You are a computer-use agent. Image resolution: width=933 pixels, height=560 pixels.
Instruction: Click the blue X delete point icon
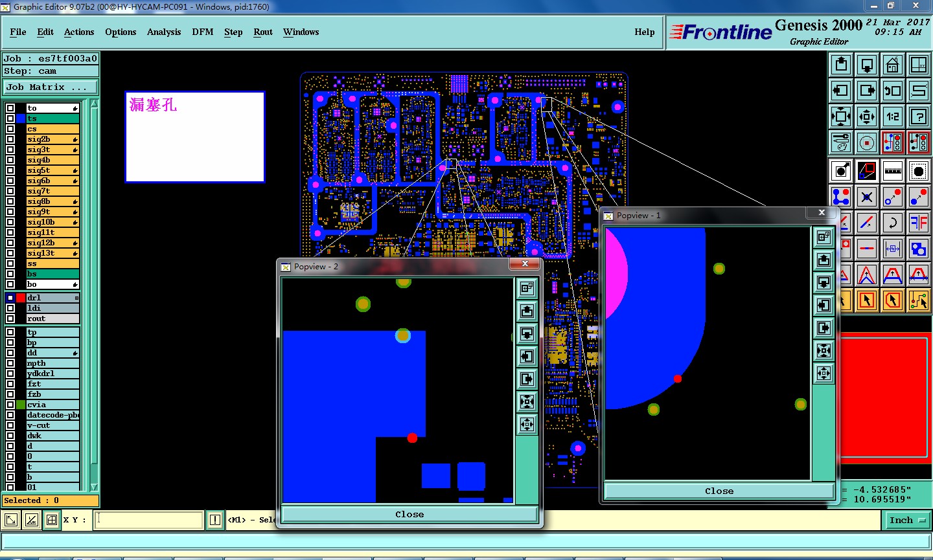point(867,197)
